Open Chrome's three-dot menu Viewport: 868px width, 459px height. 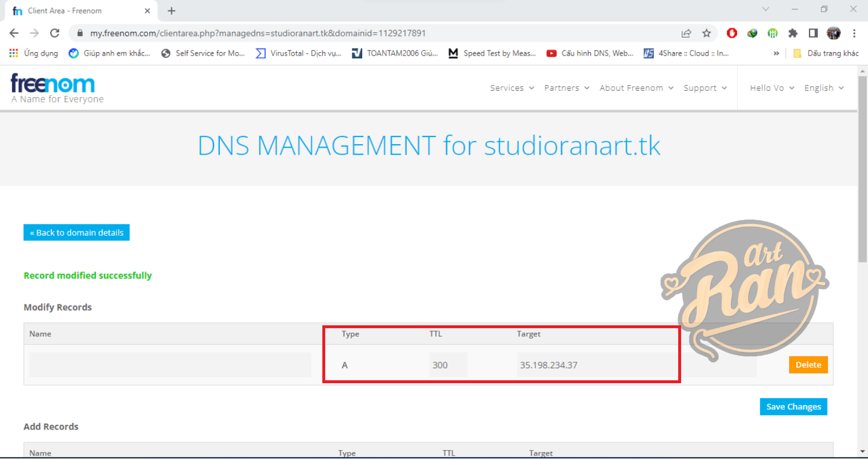[854, 33]
